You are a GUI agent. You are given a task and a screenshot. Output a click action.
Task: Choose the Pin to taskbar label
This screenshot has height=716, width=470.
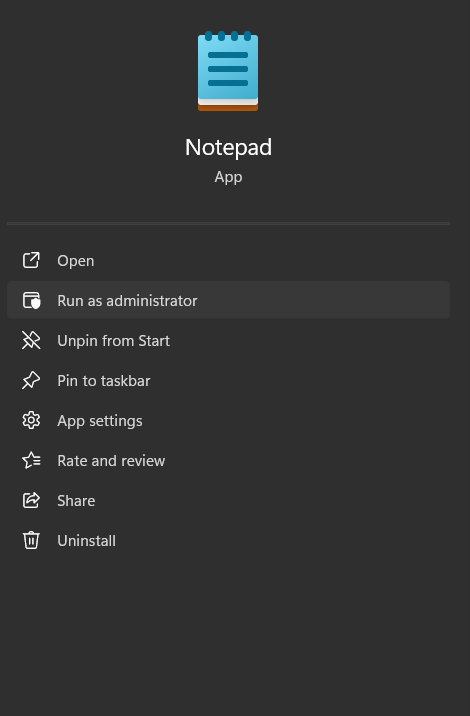(104, 381)
